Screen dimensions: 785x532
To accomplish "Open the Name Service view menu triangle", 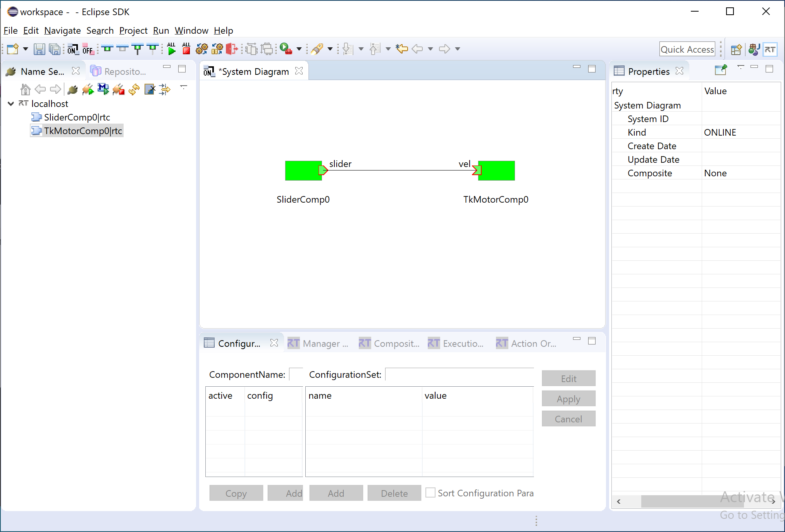I will 184,87.
